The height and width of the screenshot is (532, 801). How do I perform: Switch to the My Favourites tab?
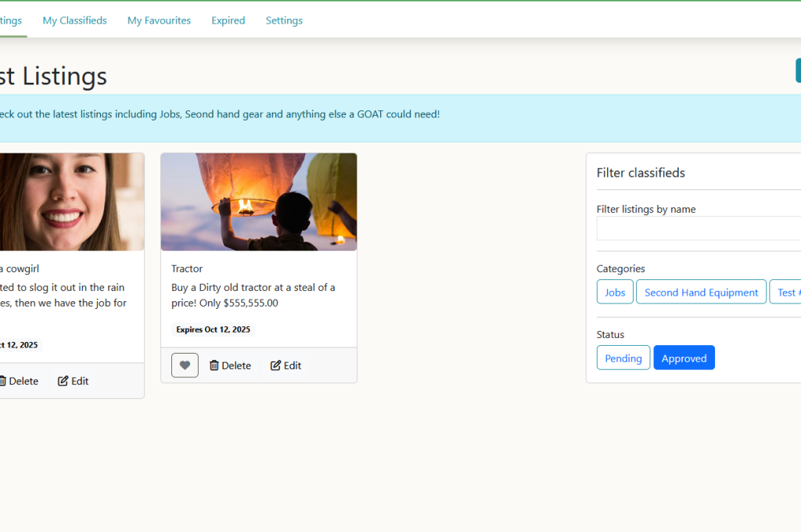coord(159,20)
